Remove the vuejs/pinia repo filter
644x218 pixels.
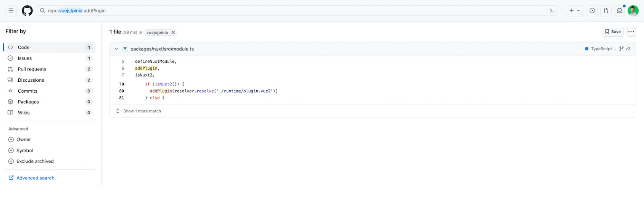[173, 32]
